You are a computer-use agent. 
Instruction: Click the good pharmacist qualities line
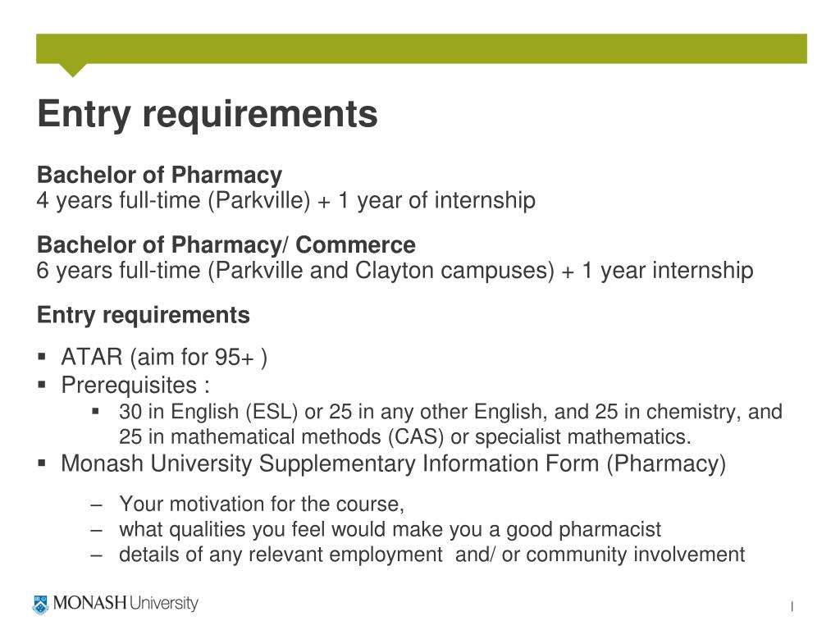[x=390, y=529]
